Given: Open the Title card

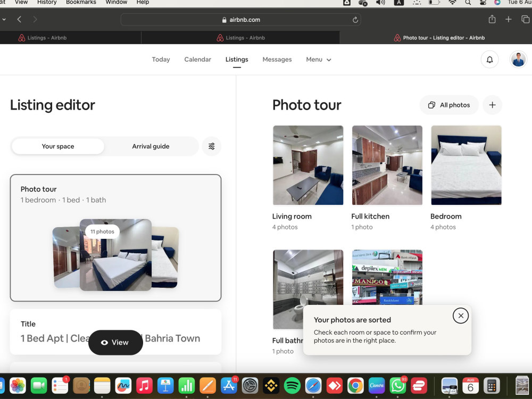Looking at the screenshot, I should [115, 332].
